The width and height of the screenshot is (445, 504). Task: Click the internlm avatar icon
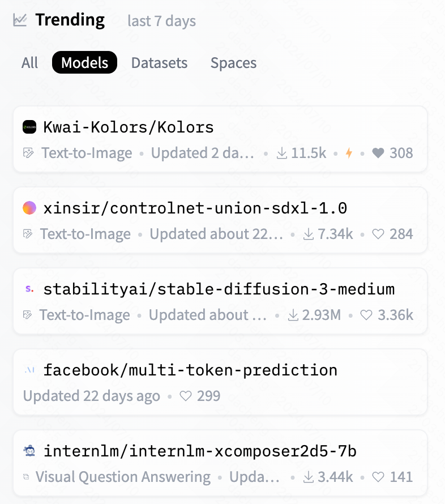coord(29,451)
